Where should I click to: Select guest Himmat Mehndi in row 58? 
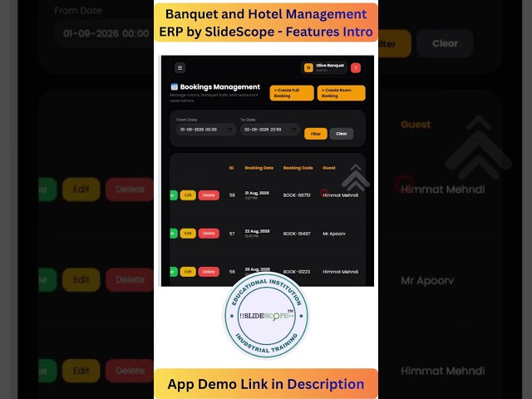pyautogui.click(x=340, y=195)
